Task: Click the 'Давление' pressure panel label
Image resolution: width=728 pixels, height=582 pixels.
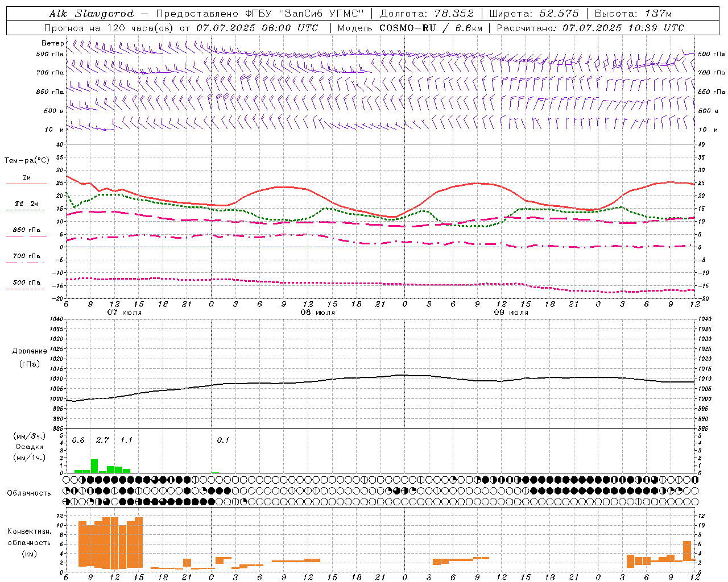Action: tap(30, 351)
